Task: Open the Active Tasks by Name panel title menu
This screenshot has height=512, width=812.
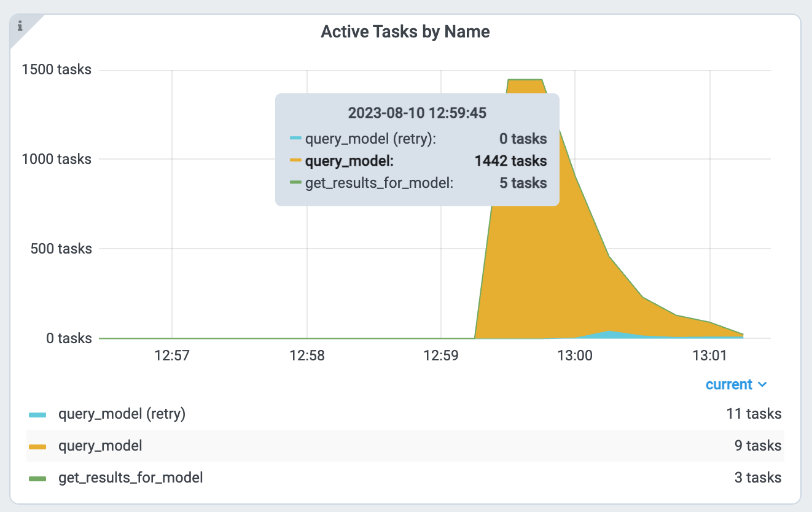Action: [405, 32]
